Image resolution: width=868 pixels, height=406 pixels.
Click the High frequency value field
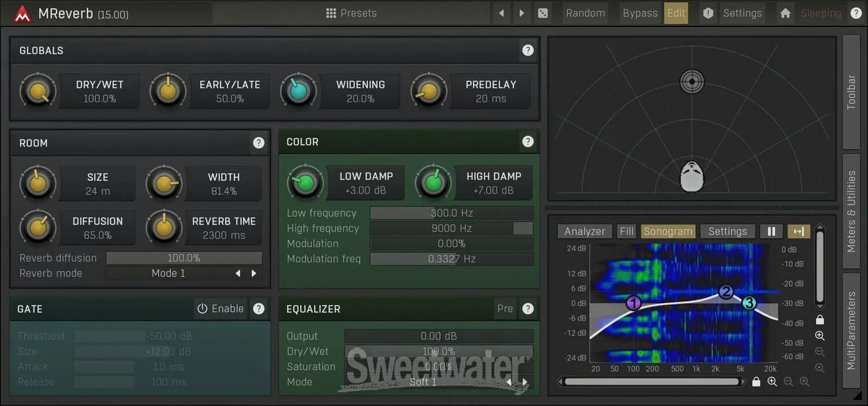[x=451, y=228]
